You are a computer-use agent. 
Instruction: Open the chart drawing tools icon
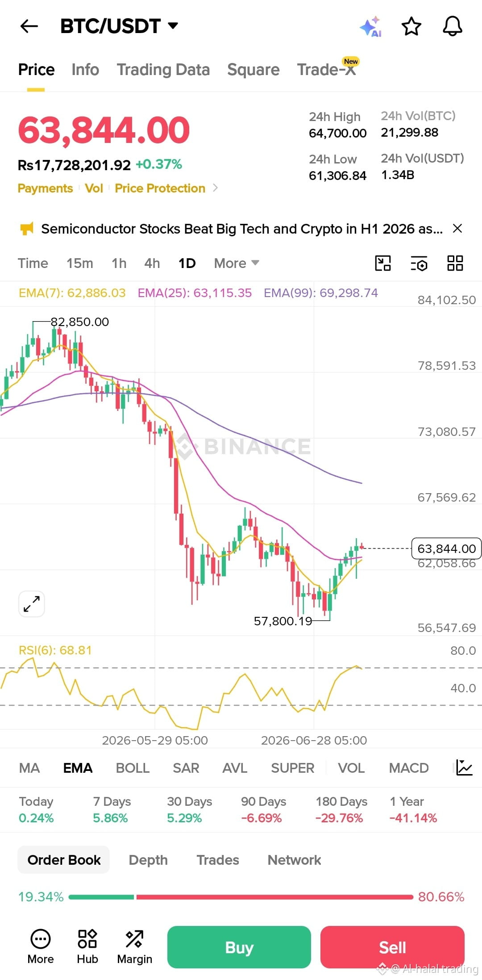(x=383, y=264)
